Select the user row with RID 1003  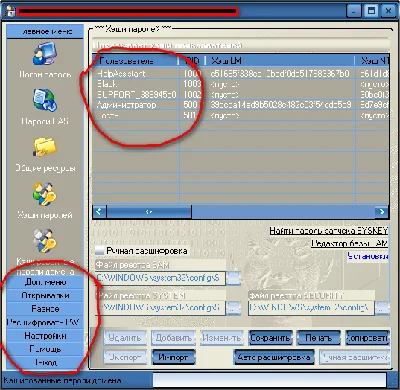click(241, 84)
